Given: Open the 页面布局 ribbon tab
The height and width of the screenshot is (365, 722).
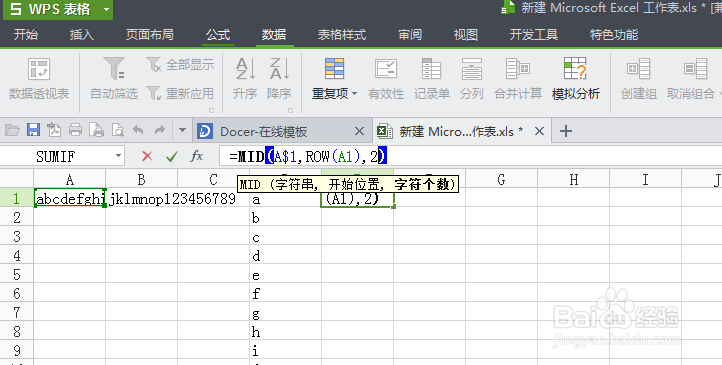Looking at the screenshot, I should (150, 35).
